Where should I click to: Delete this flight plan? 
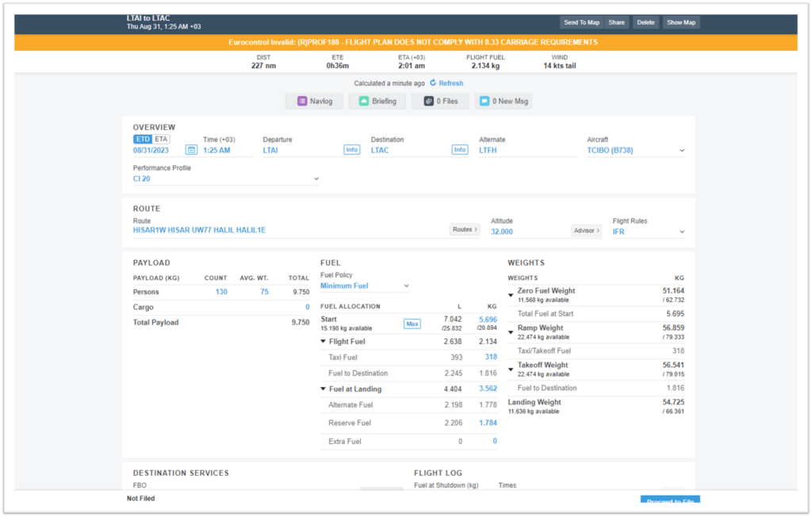tap(645, 22)
